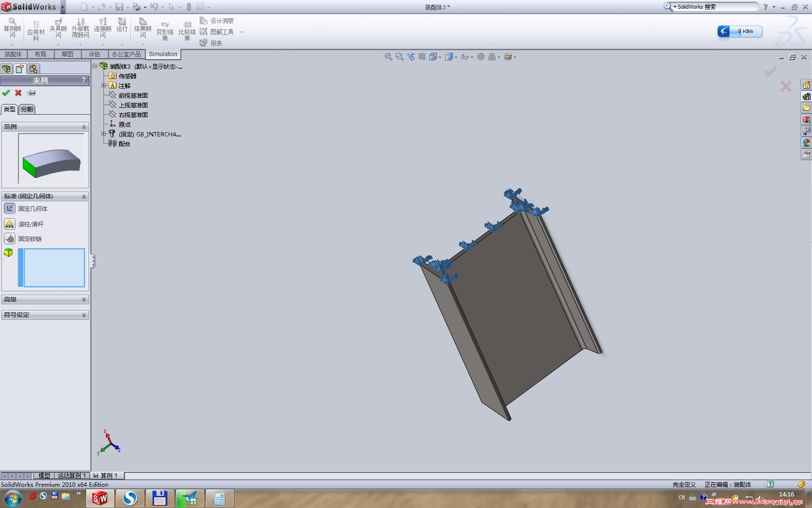
Task: Open the Hide/Show Items glasses icon
Action: coord(464,57)
